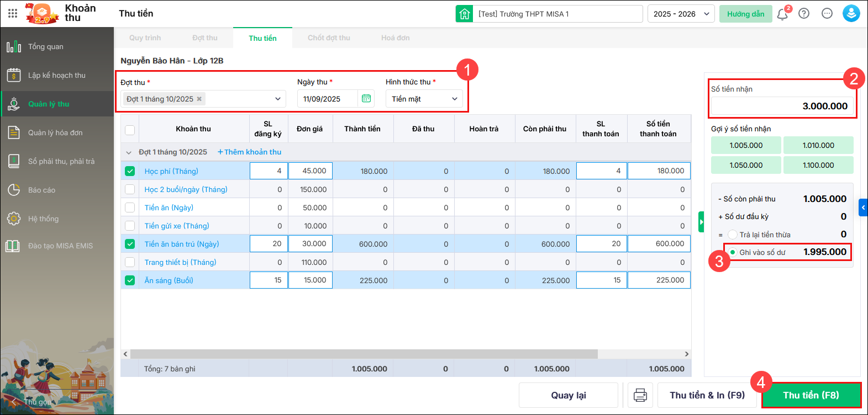Screen dimensions: 868x415
Task: Click the school home icon
Action: pyautogui.click(x=464, y=14)
